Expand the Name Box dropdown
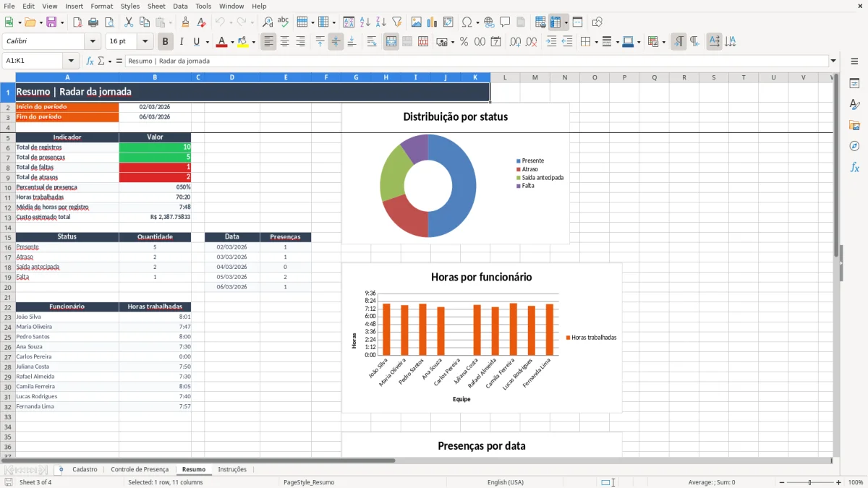The width and height of the screenshot is (868, 488). [71, 61]
